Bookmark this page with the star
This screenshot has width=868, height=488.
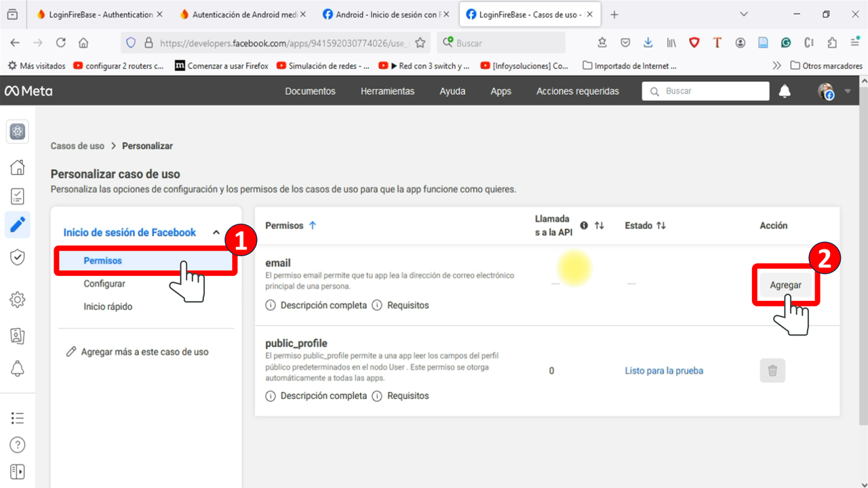pos(420,43)
